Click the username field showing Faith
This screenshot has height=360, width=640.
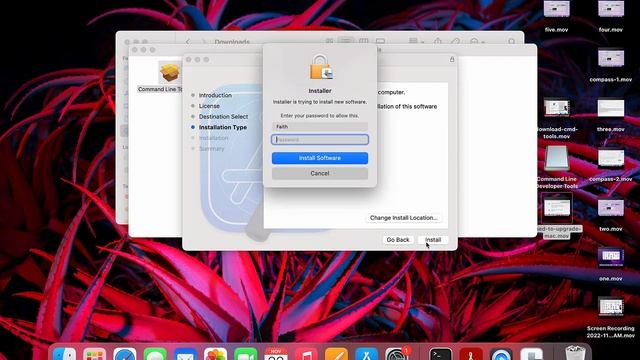click(x=320, y=127)
